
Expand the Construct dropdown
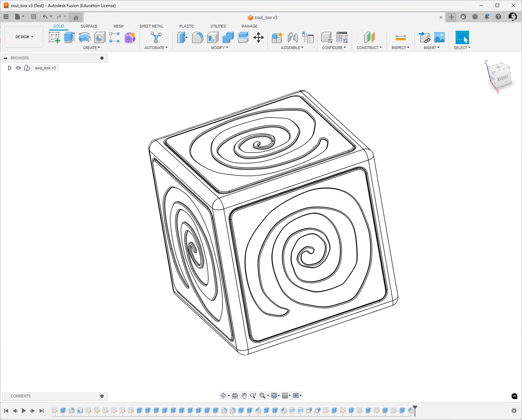(369, 48)
